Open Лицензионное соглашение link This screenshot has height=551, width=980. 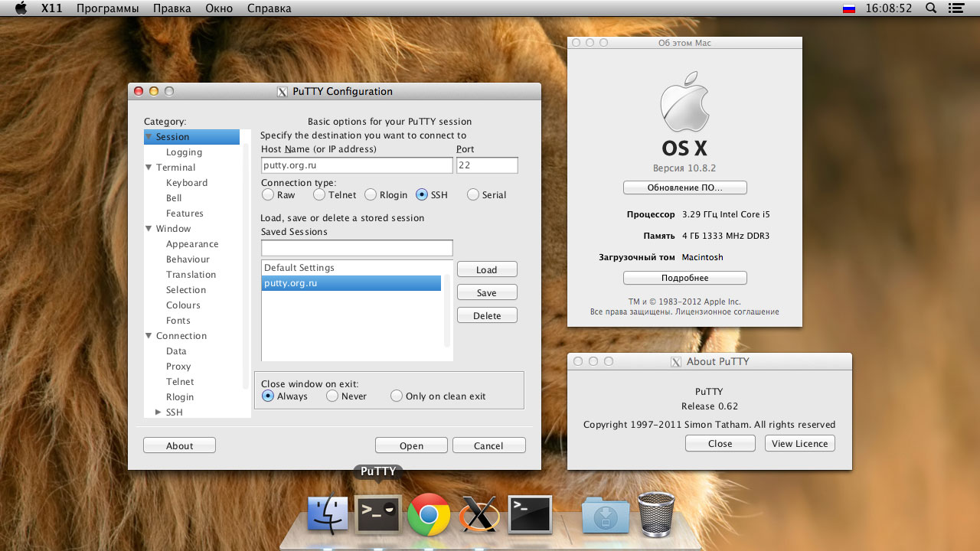(727, 312)
